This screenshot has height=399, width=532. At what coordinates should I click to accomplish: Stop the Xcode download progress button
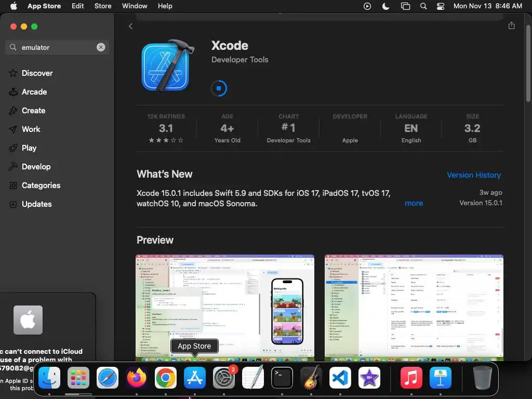pos(219,88)
